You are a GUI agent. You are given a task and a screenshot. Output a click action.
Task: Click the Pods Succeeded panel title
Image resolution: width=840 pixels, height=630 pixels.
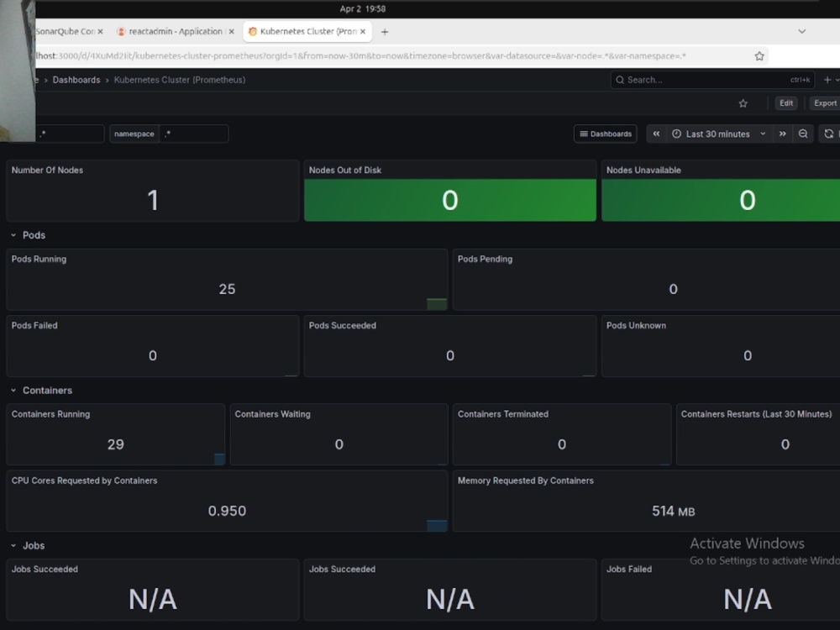(x=343, y=326)
